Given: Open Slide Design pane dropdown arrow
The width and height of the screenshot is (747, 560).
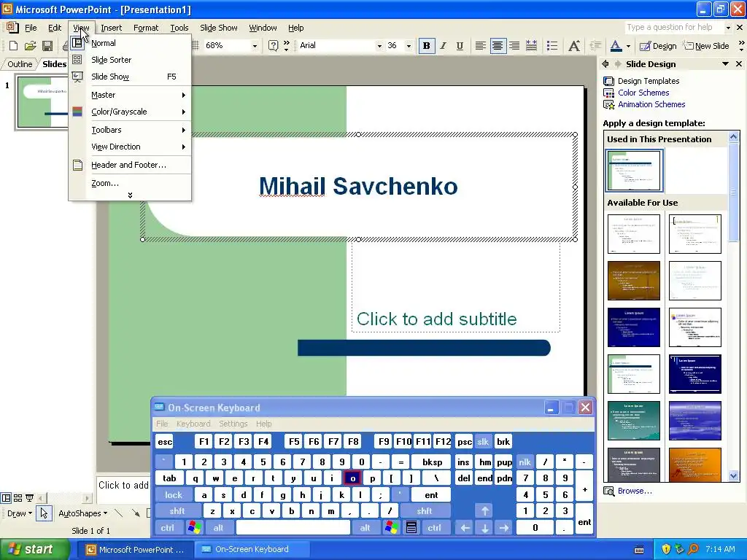Looking at the screenshot, I should (725, 64).
